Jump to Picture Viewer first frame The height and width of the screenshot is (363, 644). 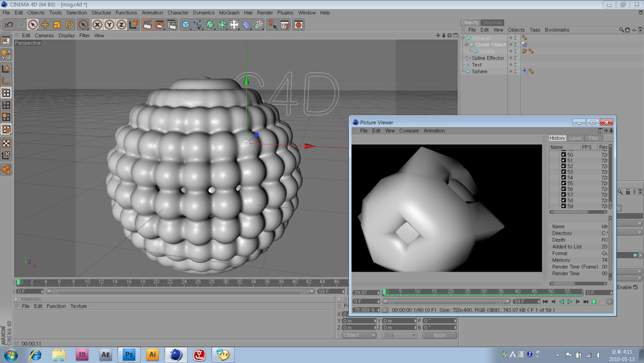pos(545,302)
